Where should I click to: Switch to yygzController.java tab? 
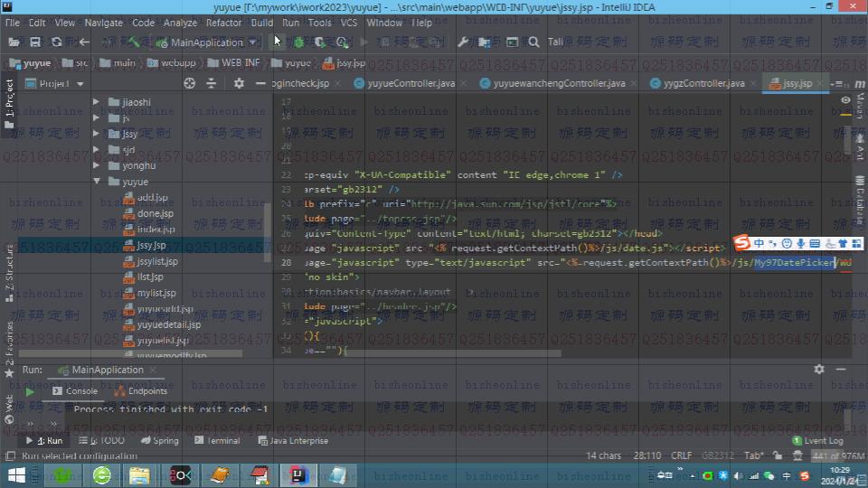pos(703,83)
